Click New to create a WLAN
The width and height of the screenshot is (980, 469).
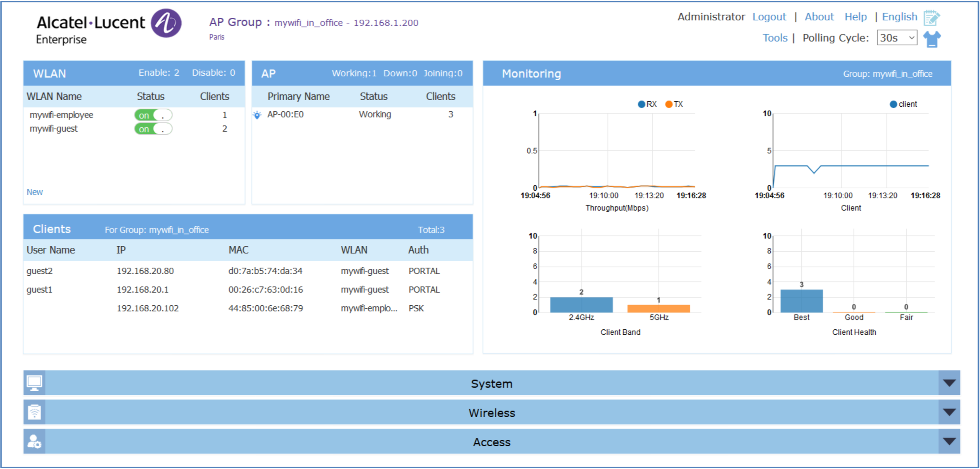coord(34,192)
